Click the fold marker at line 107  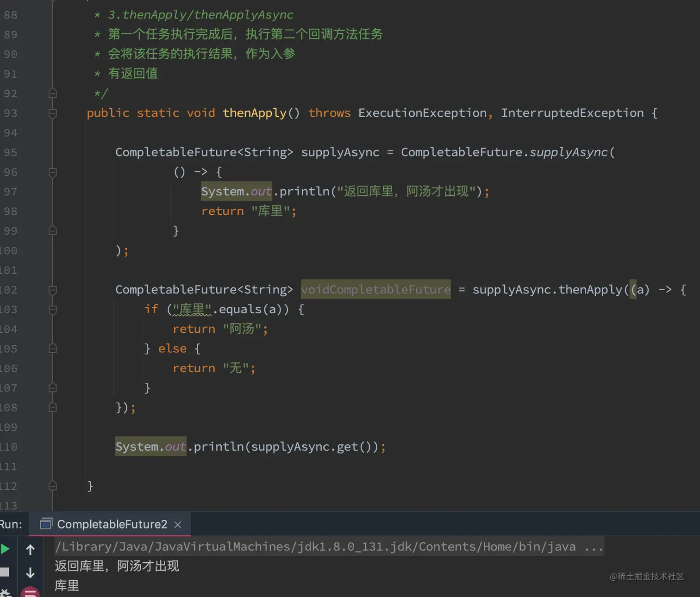[53, 388]
